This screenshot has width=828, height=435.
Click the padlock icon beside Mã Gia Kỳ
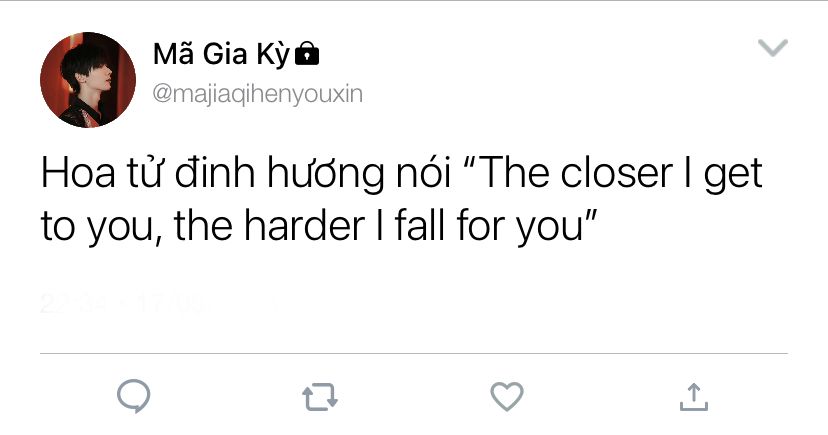(x=307, y=53)
